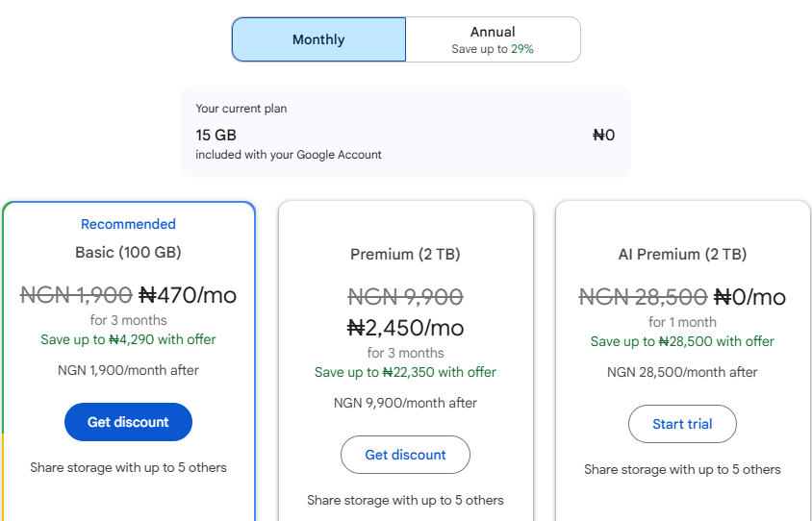Click the 15 GB current plan label

click(216, 136)
